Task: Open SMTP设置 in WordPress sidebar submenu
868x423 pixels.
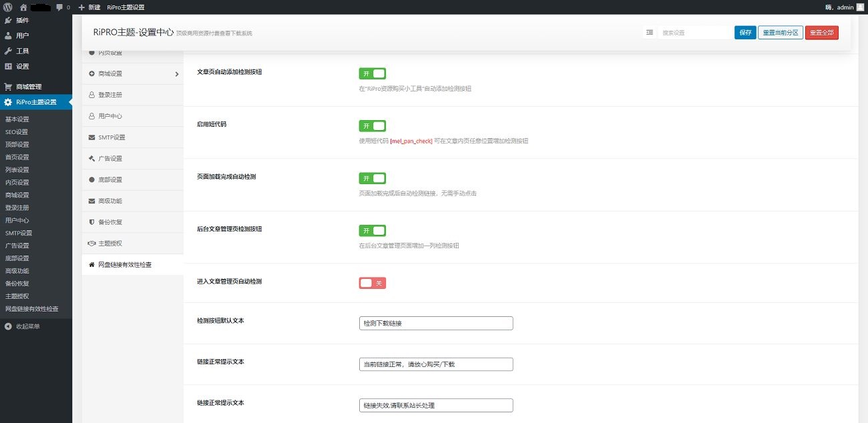Action: (19, 233)
